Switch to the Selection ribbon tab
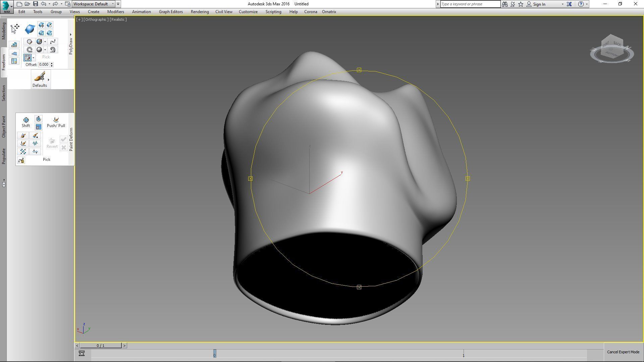Screen dimensions: 644x362 [4, 93]
